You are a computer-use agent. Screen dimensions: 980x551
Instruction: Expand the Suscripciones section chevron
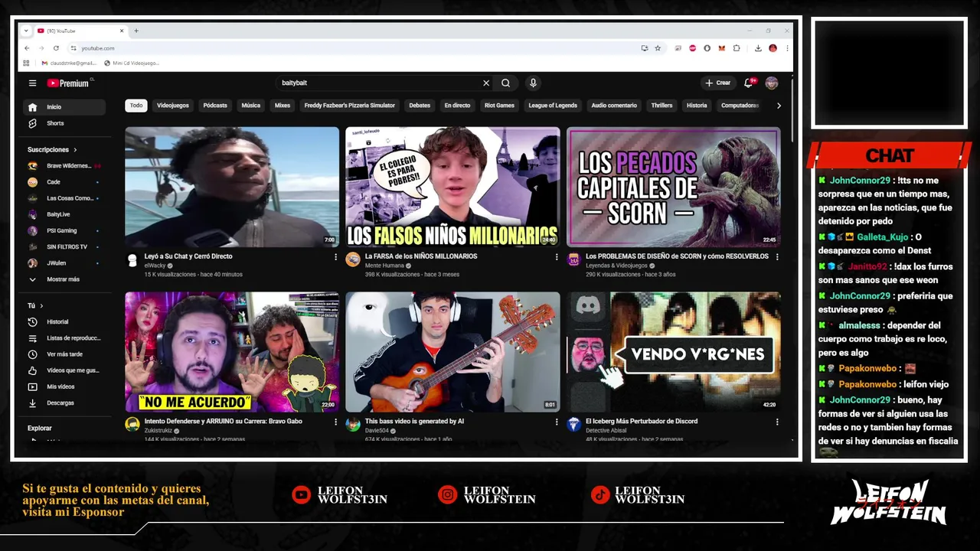[75, 150]
